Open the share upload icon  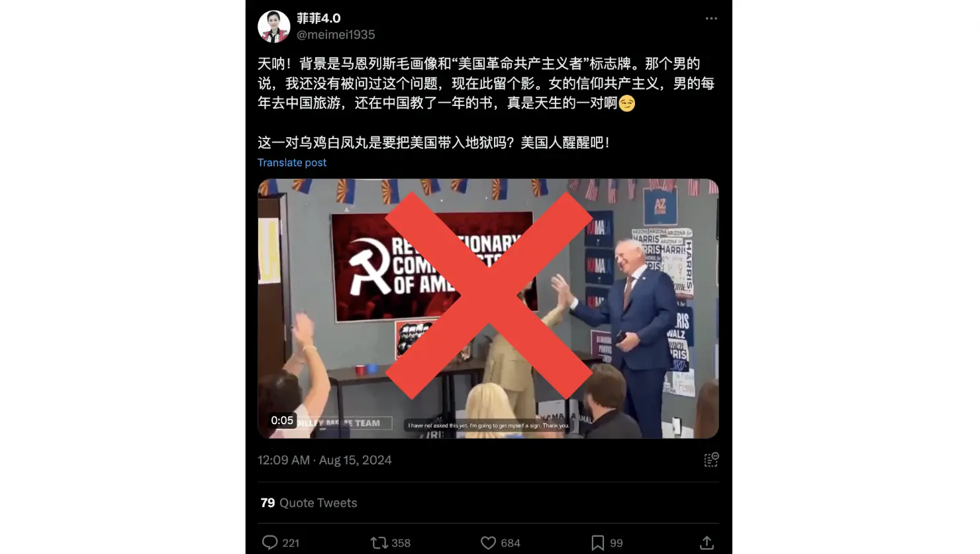point(707,543)
